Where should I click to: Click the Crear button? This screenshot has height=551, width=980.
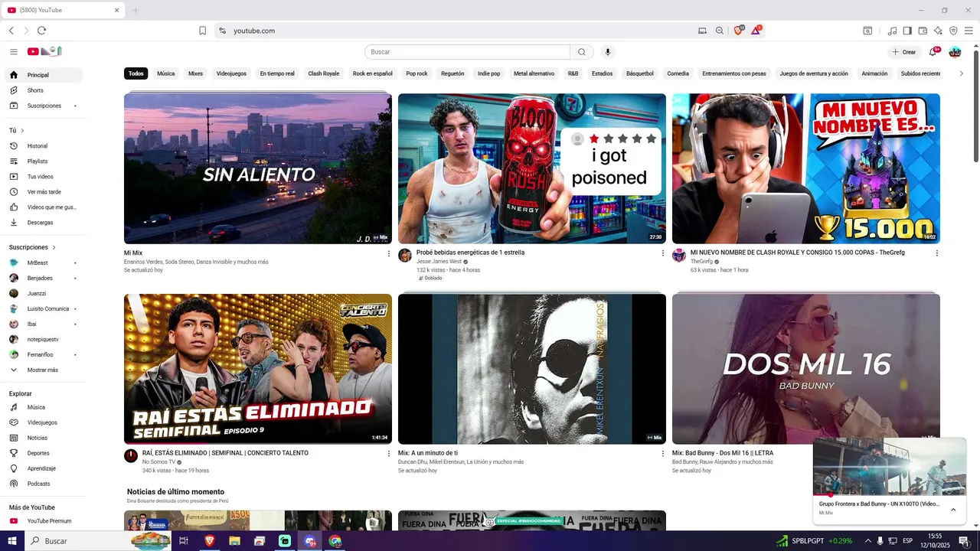coord(904,52)
